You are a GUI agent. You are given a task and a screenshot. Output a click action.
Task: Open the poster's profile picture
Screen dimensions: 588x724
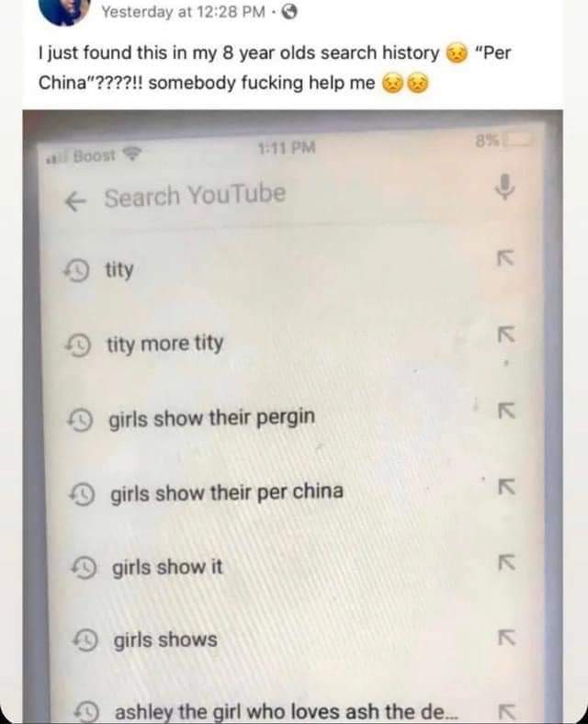(x=64, y=11)
